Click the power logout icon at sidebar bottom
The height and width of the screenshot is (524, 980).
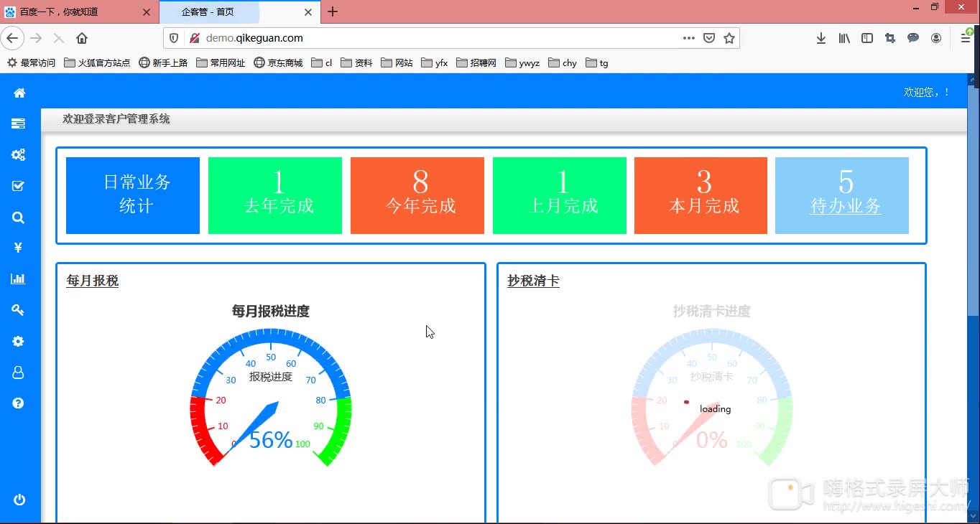click(x=19, y=500)
